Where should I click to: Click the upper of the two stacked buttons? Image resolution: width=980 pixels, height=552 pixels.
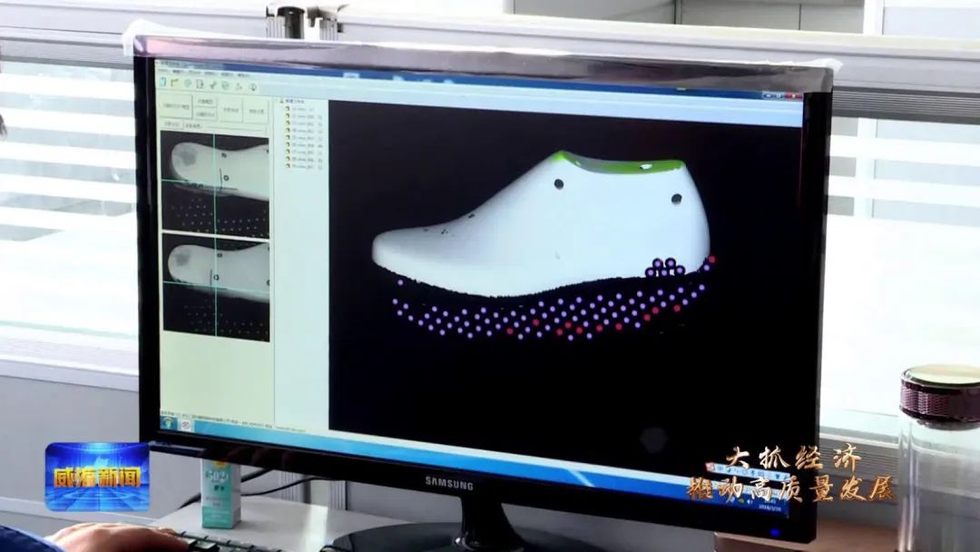205,102
